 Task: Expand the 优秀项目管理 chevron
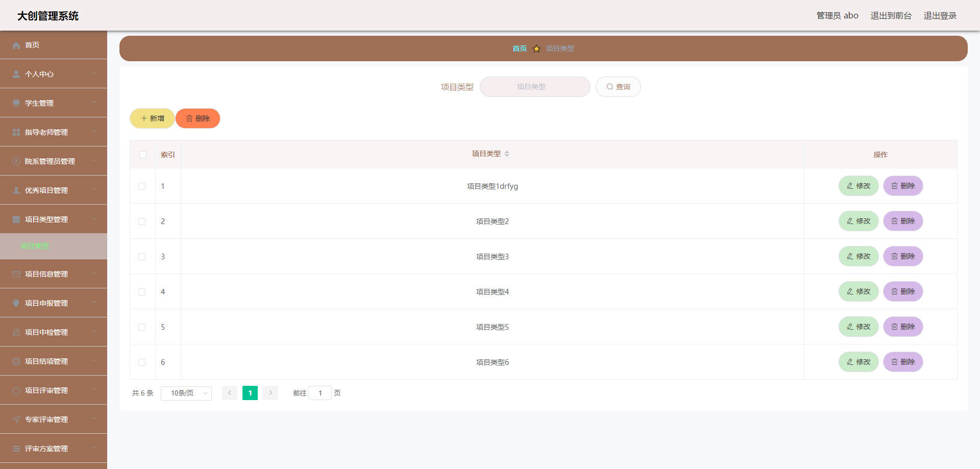pos(94,190)
